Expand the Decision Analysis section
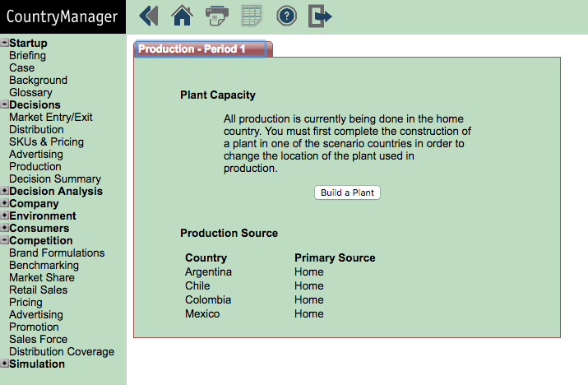Image resolution: width=588 pixels, height=385 pixels. 4,191
